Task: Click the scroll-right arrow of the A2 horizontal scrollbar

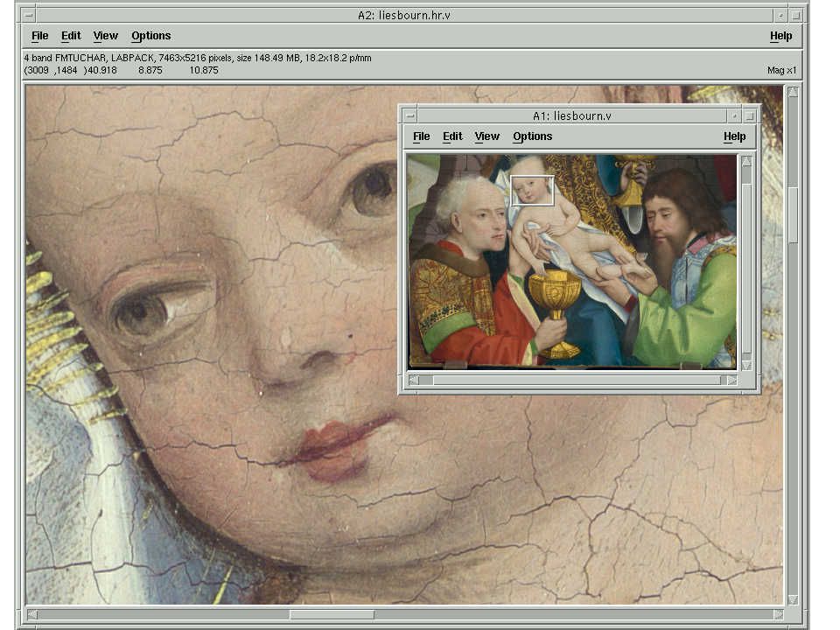Action: [779, 614]
